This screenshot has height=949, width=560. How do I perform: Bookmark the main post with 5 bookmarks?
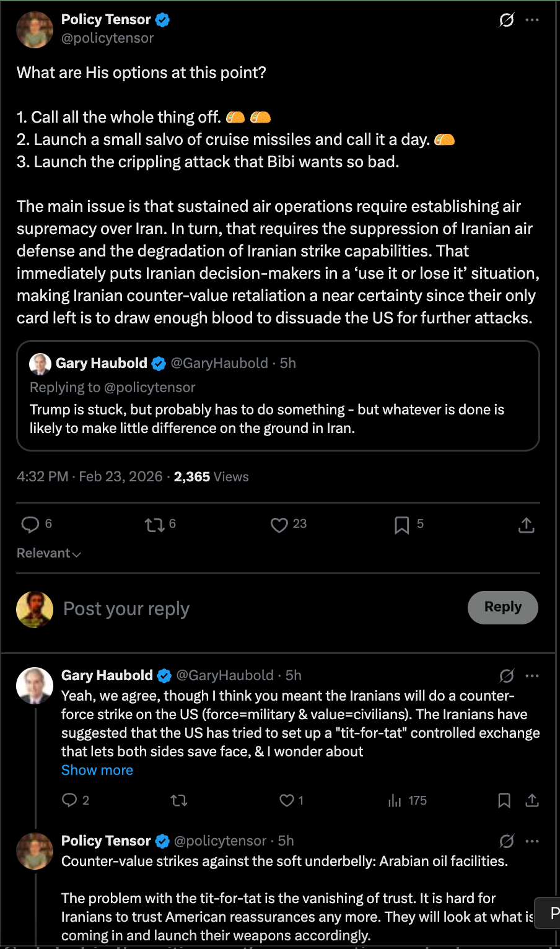(401, 525)
